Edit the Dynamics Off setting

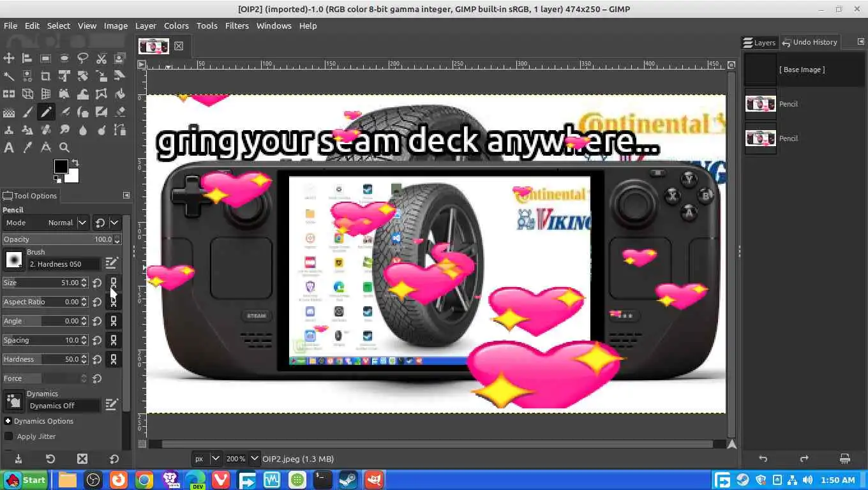click(x=112, y=405)
